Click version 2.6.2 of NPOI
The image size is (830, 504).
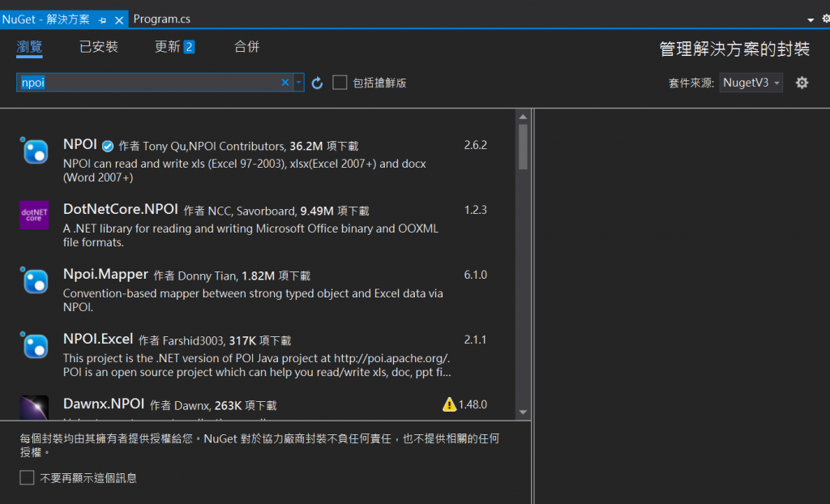[475, 145]
